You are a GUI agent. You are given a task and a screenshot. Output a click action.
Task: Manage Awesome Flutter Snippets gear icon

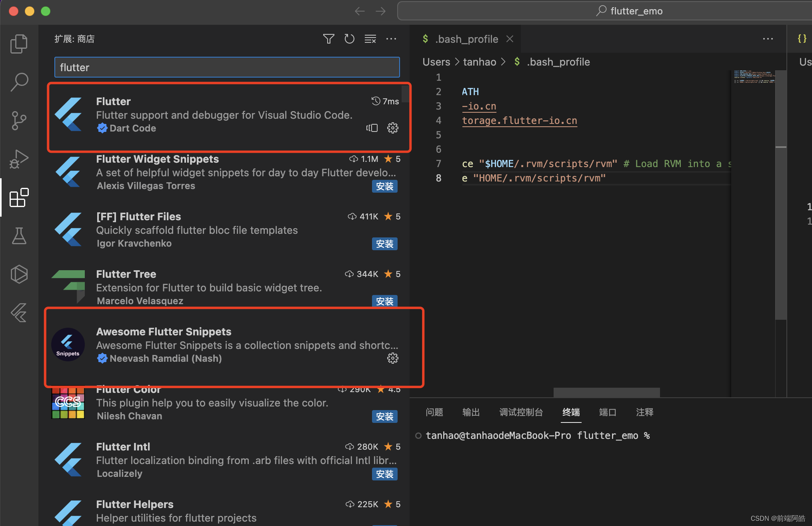click(x=393, y=358)
